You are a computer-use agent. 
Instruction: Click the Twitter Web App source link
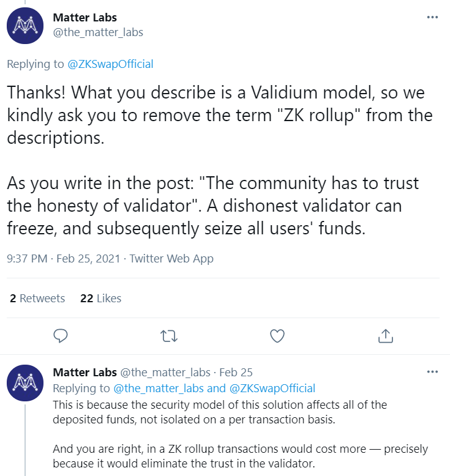coord(171,259)
